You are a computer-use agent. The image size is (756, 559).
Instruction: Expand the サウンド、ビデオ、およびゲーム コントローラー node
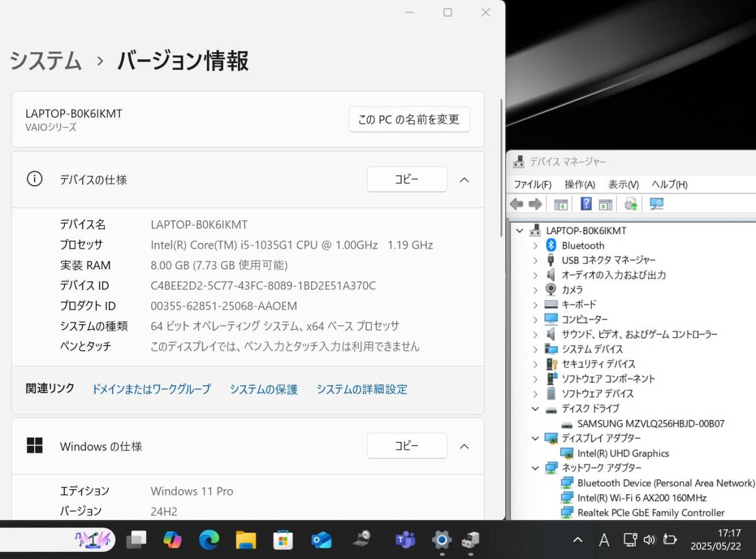tap(535, 334)
